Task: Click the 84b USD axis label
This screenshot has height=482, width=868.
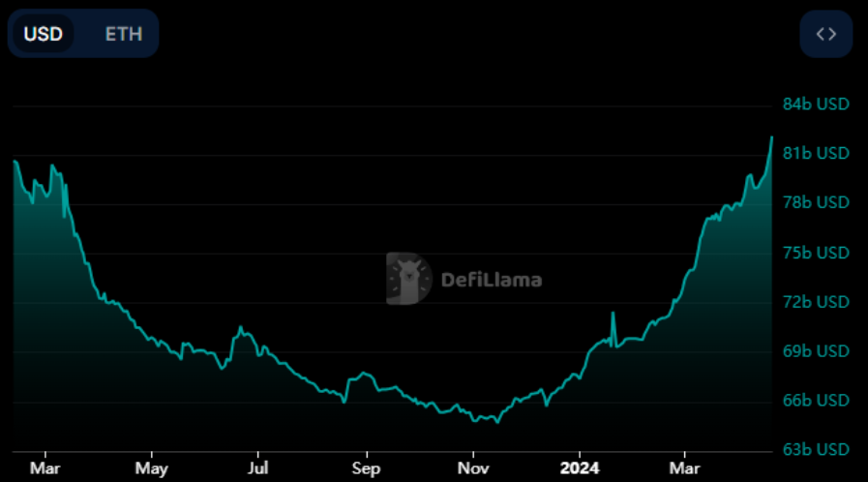Action: [x=816, y=104]
